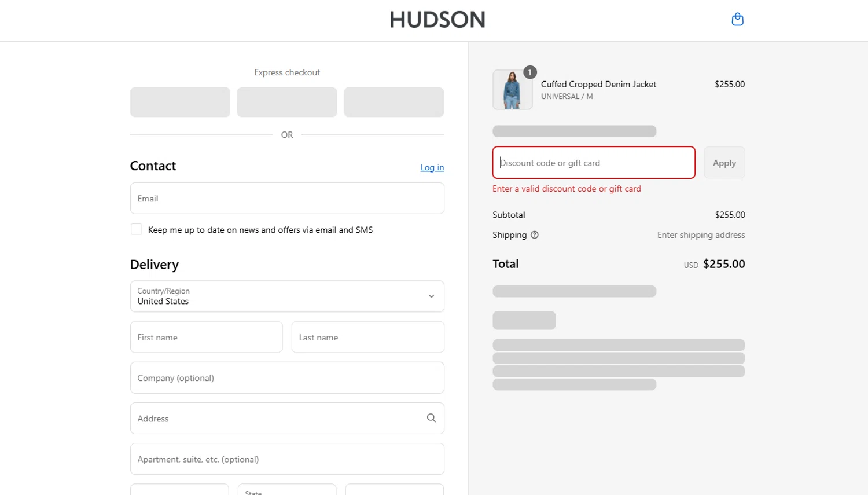Click the Shipping help question-mark icon
Screen dimensions: 868x495
tap(535, 235)
